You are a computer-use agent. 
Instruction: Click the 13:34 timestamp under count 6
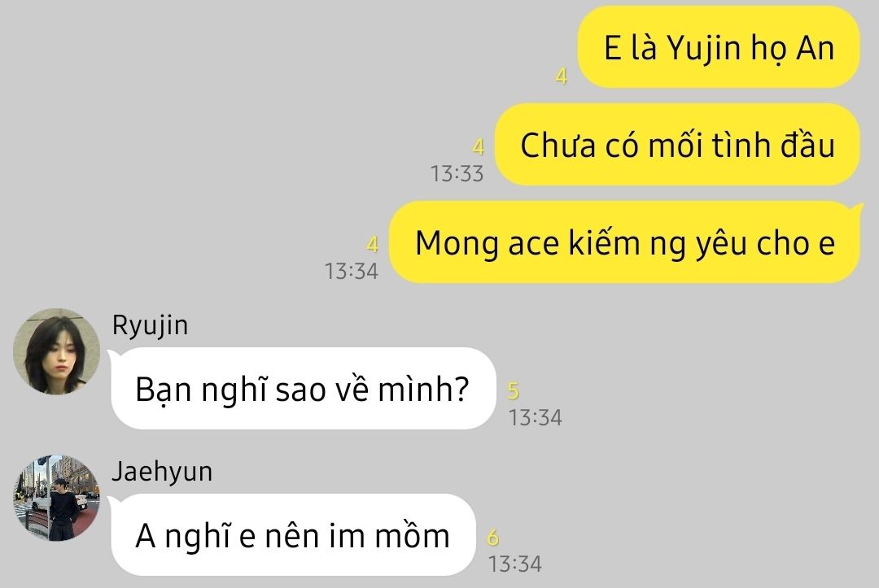514,564
